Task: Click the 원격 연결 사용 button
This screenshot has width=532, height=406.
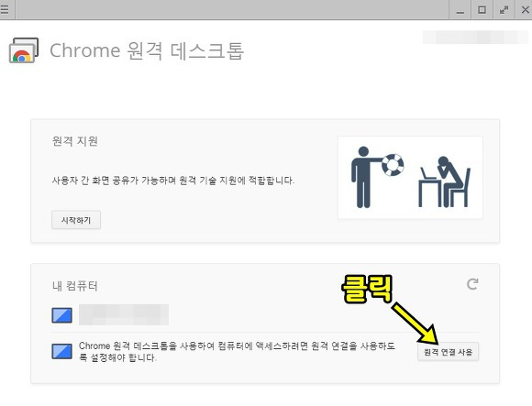Action: tap(448, 352)
